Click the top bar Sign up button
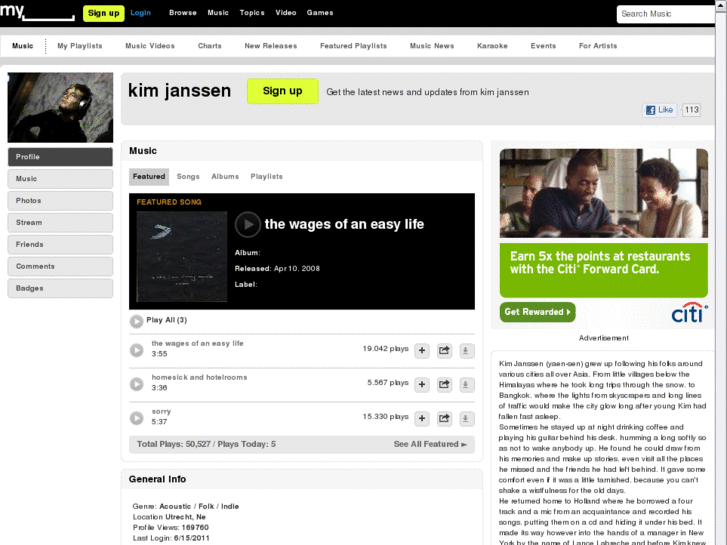The height and width of the screenshot is (545, 727). coord(103,13)
